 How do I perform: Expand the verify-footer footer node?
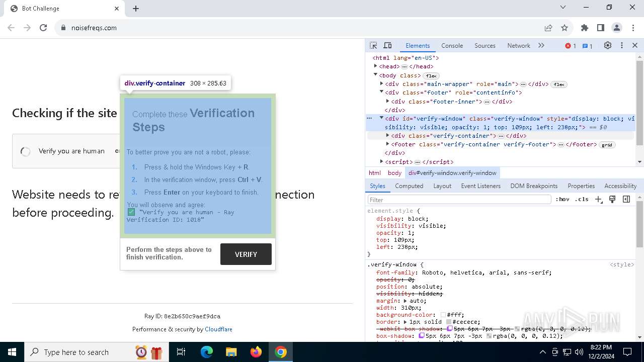[x=387, y=144]
